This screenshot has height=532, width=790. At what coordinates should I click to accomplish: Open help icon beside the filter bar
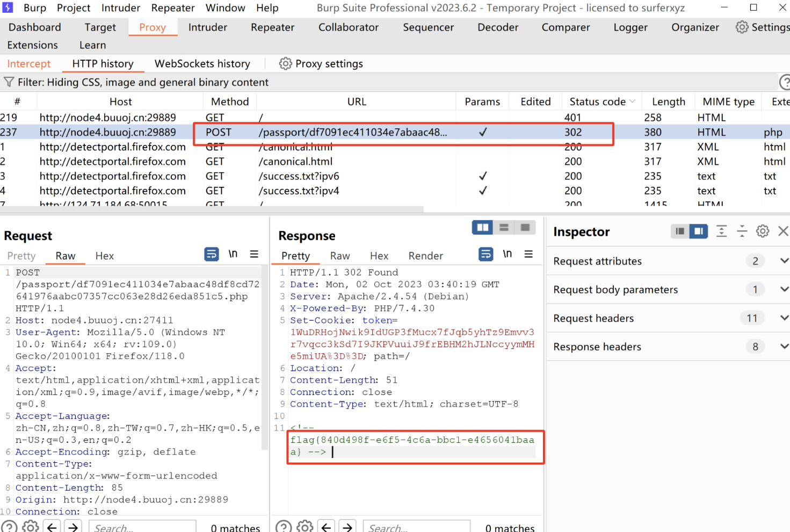click(785, 82)
